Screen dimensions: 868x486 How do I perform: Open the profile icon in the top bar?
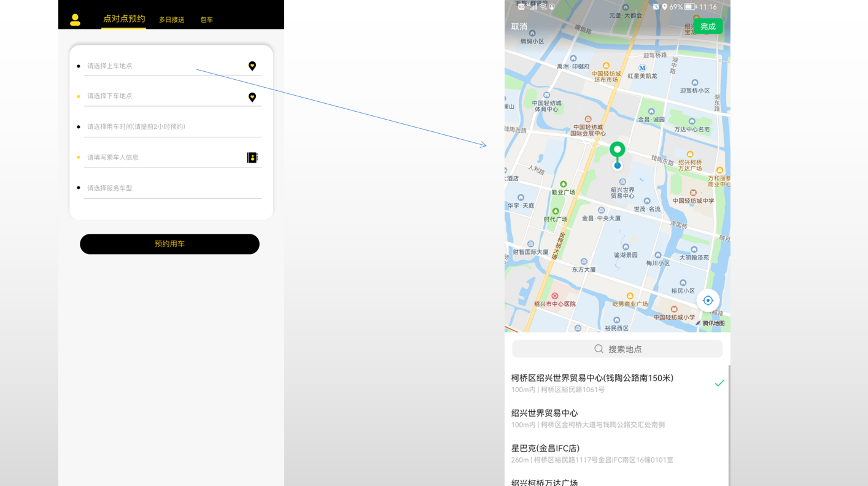click(76, 19)
